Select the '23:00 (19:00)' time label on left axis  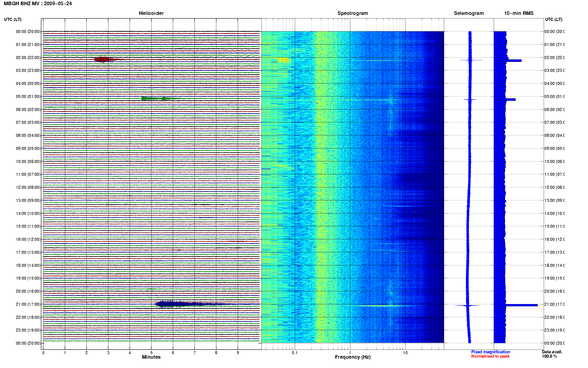28,330
